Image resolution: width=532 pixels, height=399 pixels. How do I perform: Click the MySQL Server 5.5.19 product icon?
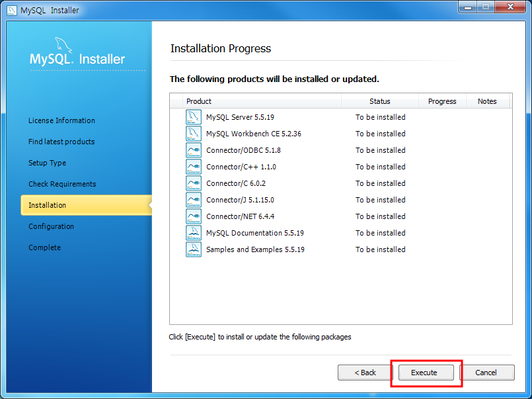(x=194, y=117)
